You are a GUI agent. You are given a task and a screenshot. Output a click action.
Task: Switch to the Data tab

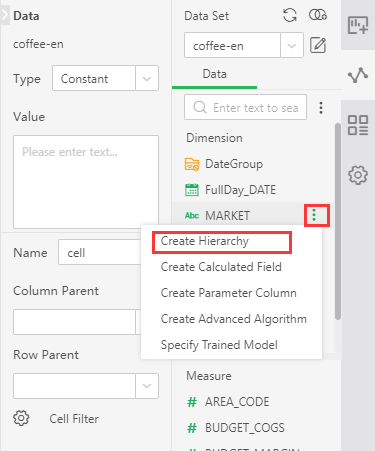click(x=214, y=74)
